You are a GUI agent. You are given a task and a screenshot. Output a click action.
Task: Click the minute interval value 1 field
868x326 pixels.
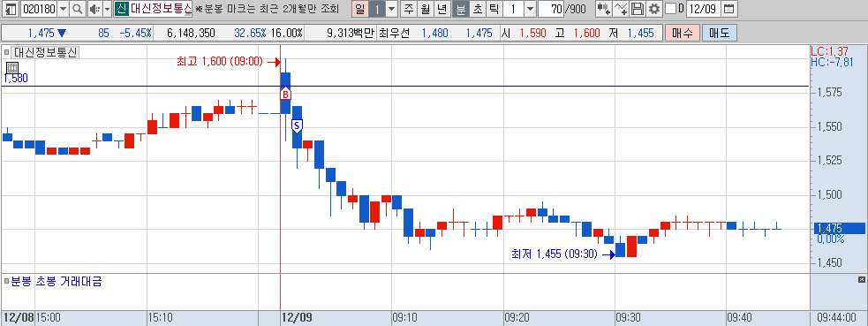point(513,9)
